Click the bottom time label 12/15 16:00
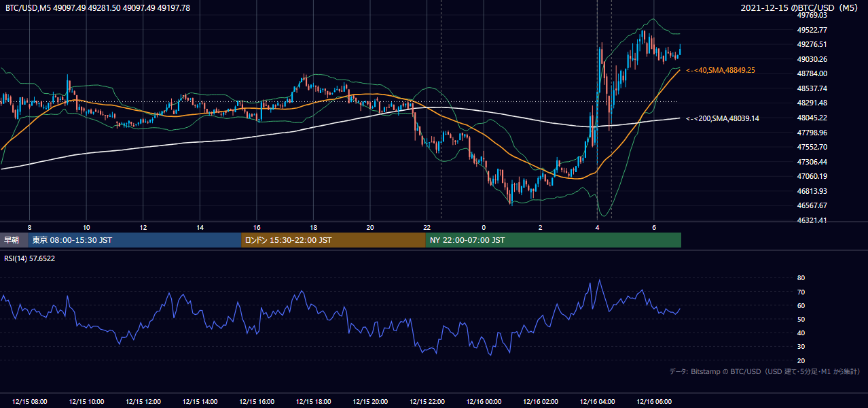Image resolution: width=868 pixels, height=408 pixels. pyautogui.click(x=257, y=402)
